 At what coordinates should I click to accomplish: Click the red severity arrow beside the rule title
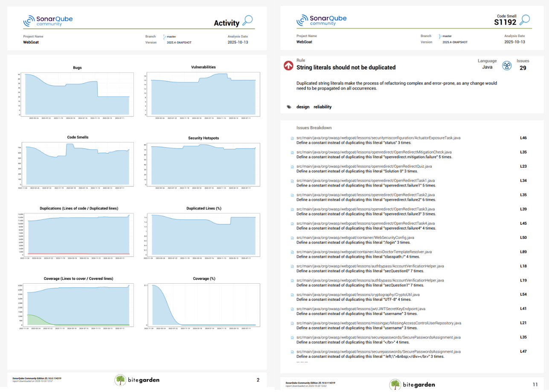click(x=288, y=66)
